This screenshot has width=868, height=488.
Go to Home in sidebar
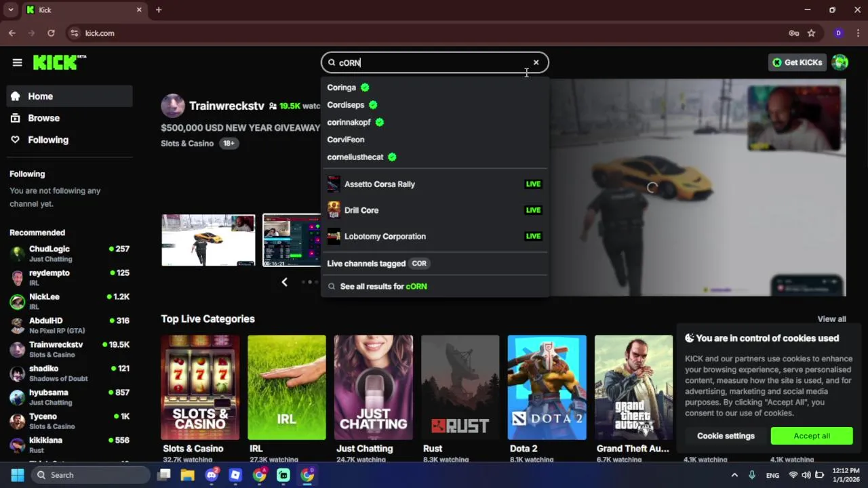pos(70,96)
